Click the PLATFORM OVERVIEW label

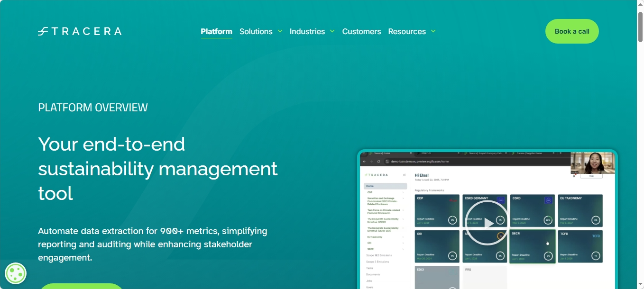point(93,108)
